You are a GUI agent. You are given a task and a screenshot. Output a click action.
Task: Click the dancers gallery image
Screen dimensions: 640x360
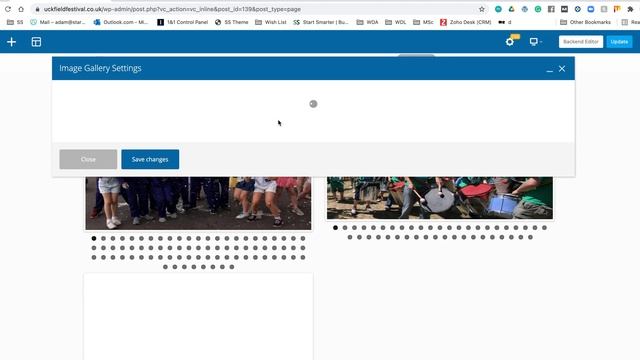(198, 203)
